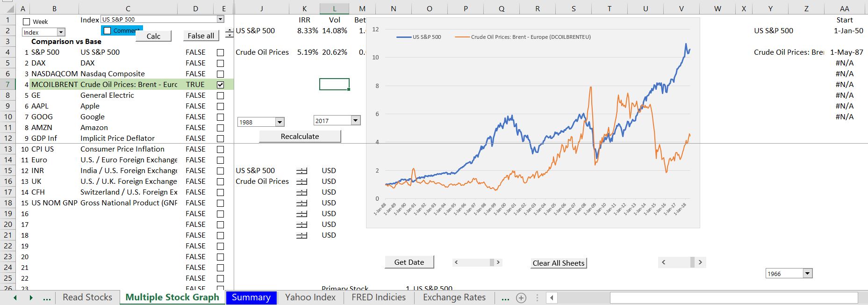Select column L header

[x=334, y=8]
